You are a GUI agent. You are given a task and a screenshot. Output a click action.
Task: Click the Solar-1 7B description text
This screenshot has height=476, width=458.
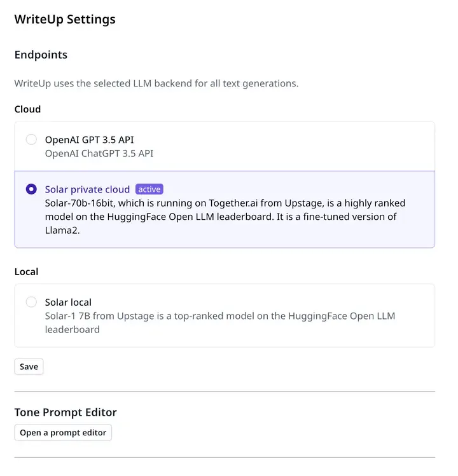pyautogui.click(x=220, y=323)
